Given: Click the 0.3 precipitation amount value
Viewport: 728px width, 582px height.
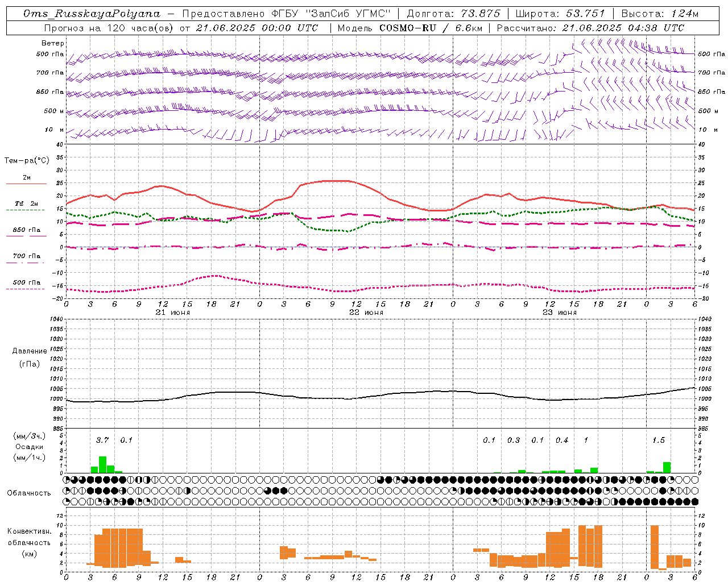Looking at the screenshot, I should (514, 440).
